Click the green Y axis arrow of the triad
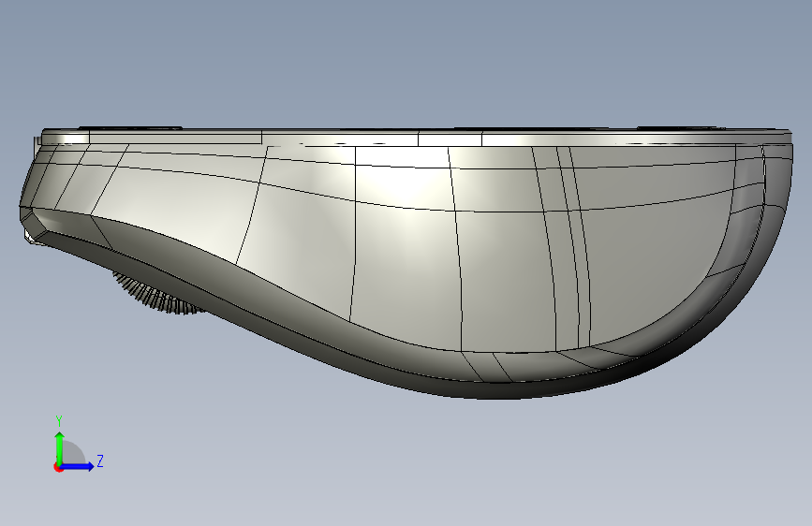812x526 pixels. [x=60, y=447]
